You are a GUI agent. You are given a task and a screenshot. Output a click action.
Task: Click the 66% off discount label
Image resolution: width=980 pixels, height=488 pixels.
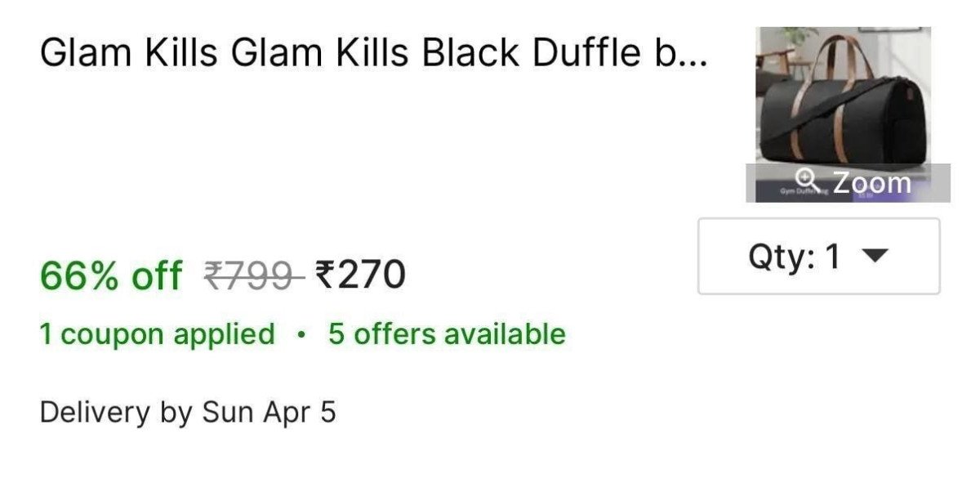point(109,276)
